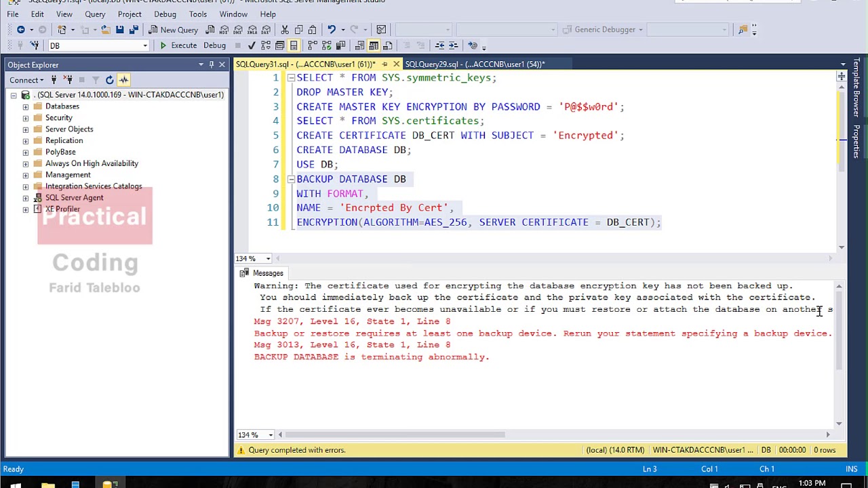Click the Copy icon in toolbar

coord(298,29)
